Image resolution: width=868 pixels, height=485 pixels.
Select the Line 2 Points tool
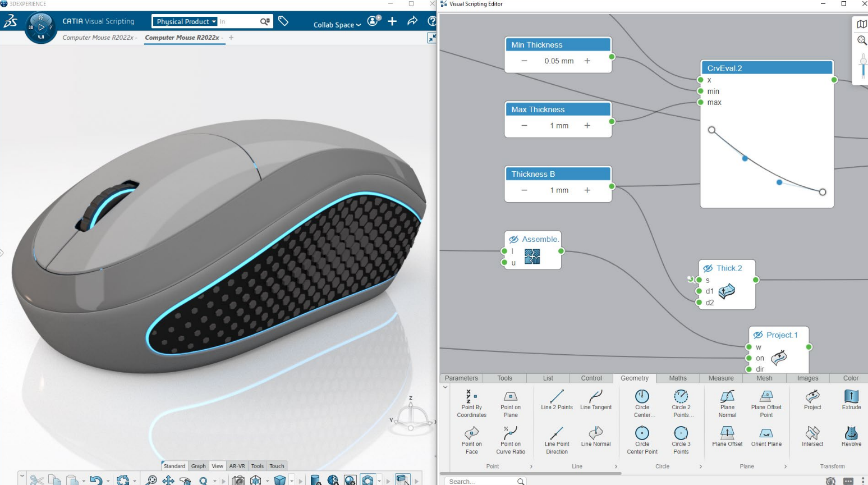tap(557, 396)
